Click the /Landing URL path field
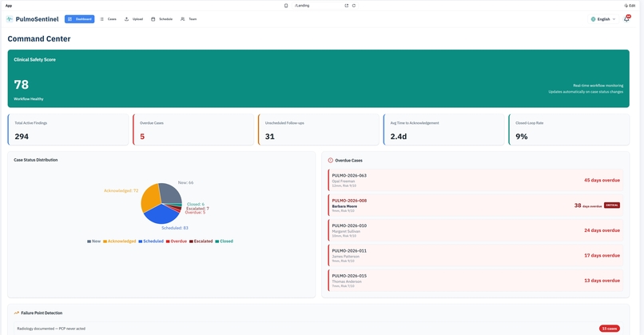The image size is (644, 335). (317, 6)
